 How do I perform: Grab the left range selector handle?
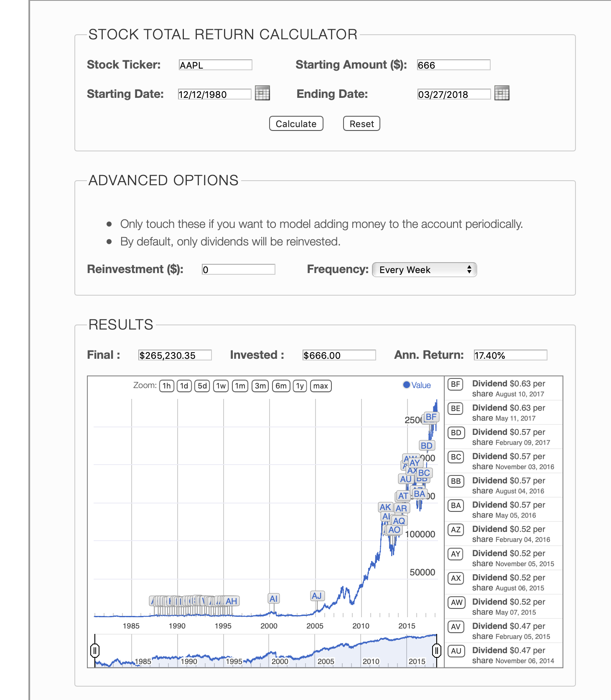(95, 651)
